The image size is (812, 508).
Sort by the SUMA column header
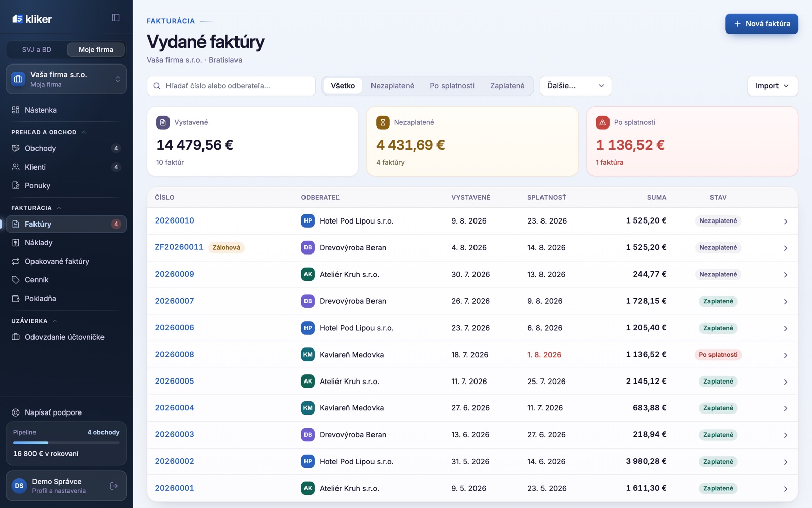(x=656, y=197)
